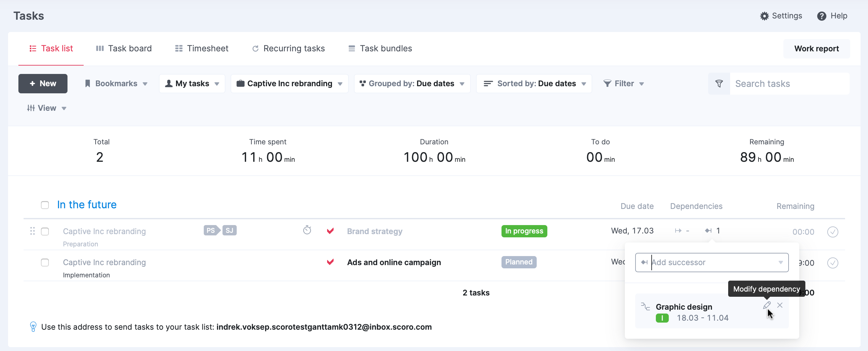
Task: Click successor count icon on Brand strategy
Action: click(x=708, y=231)
